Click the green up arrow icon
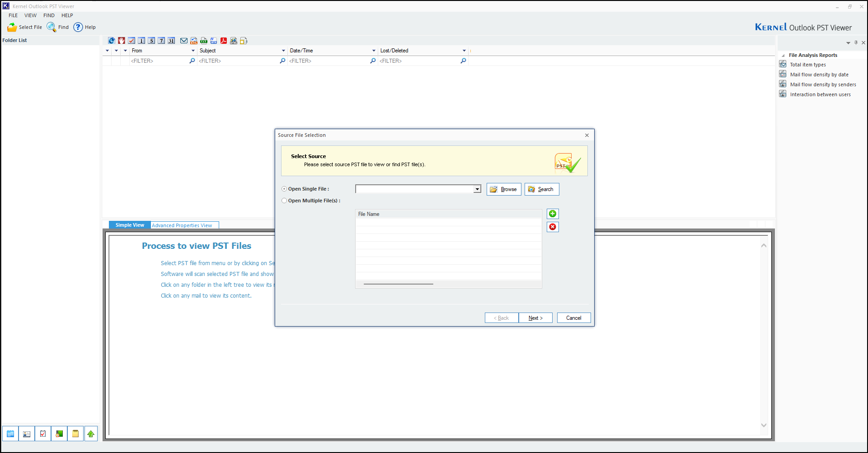This screenshot has width=868, height=453. click(91, 434)
